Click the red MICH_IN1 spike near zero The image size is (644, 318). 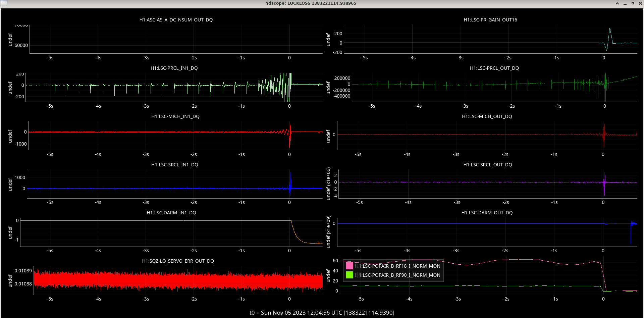click(290, 136)
